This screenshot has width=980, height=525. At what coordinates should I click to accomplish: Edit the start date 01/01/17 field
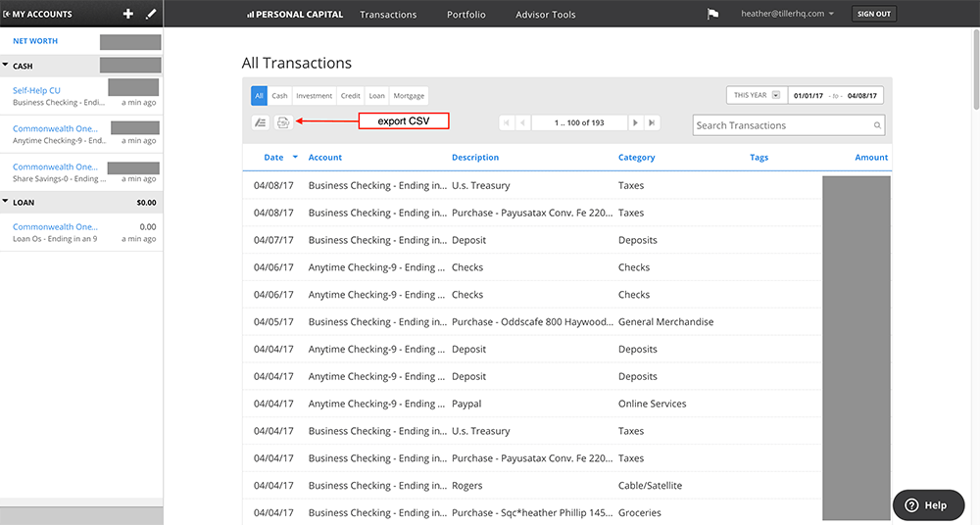(x=808, y=96)
